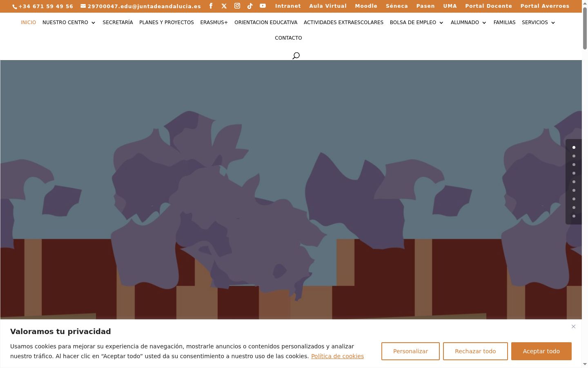The image size is (588, 368).
Task: Open the UMA link
Action: [x=450, y=6]
